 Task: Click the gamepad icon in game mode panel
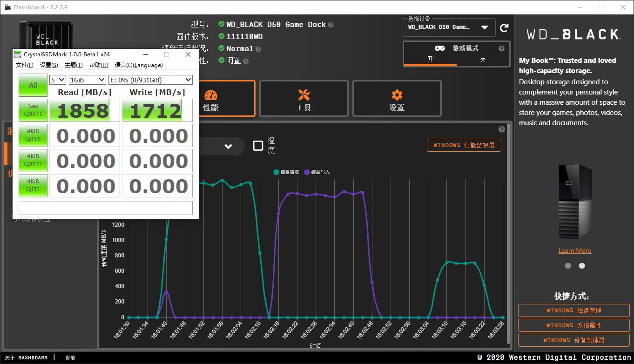click(x=439, y=48)
